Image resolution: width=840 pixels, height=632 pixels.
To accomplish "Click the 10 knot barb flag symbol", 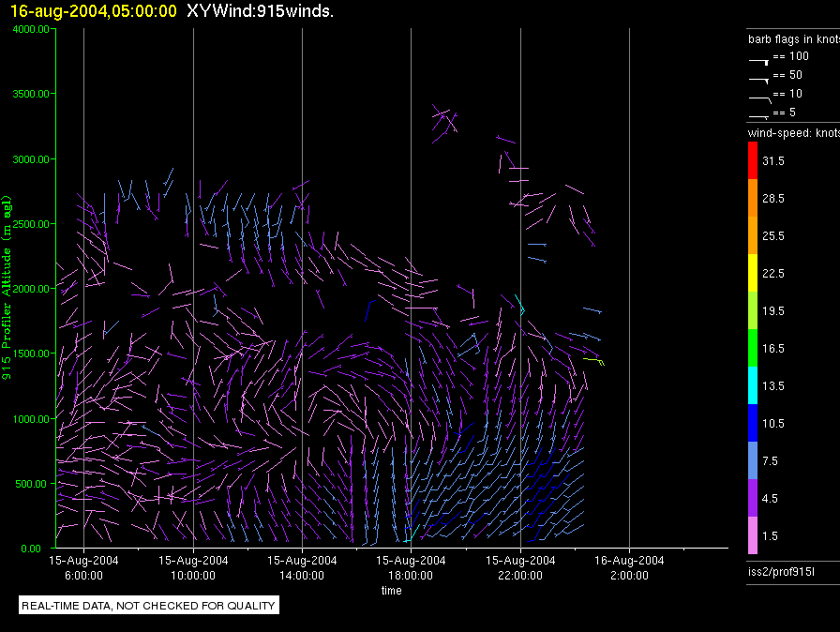I will click(759, 99).
